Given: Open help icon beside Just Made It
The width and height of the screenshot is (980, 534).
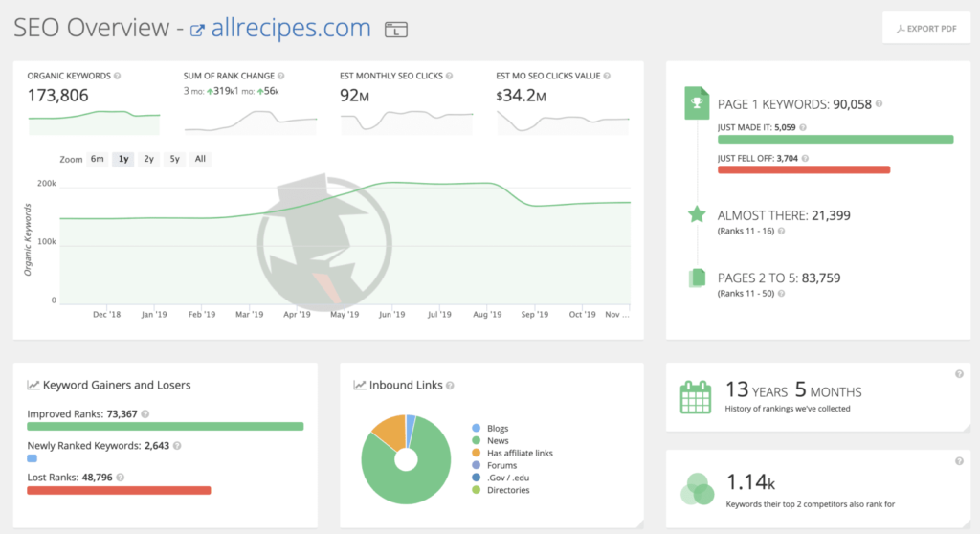Looking at the screenshot, I should click(803, 127).
